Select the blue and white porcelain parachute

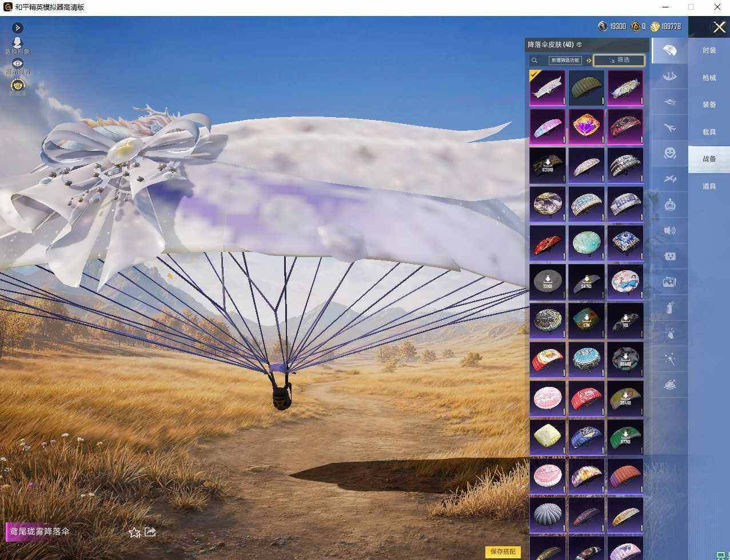tap(625, 243)
